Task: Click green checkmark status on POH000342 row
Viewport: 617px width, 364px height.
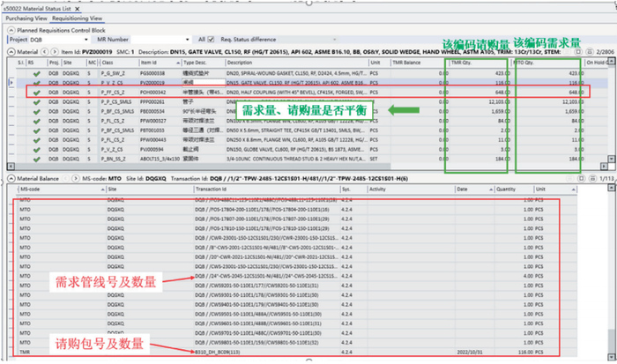Action: point(36,91)
